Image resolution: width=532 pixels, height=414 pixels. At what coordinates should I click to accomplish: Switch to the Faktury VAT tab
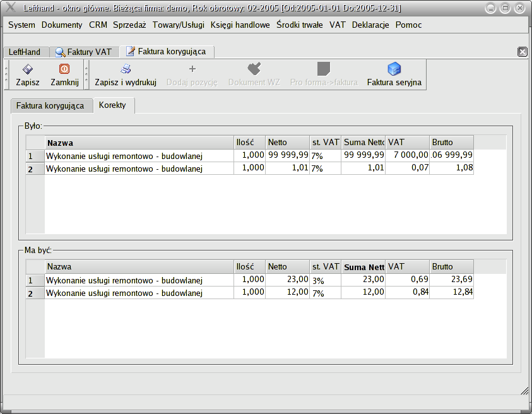click(85, 52)
